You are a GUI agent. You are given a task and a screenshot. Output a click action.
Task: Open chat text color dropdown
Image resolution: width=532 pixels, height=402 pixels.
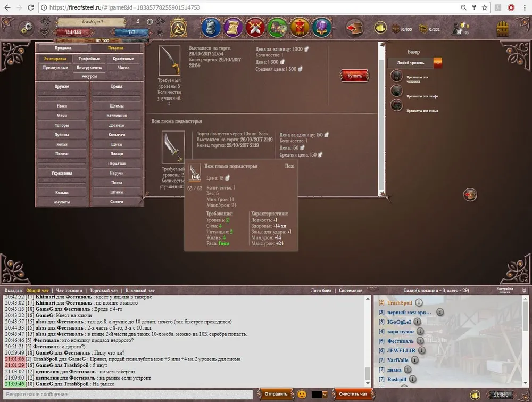pos(326,395)
